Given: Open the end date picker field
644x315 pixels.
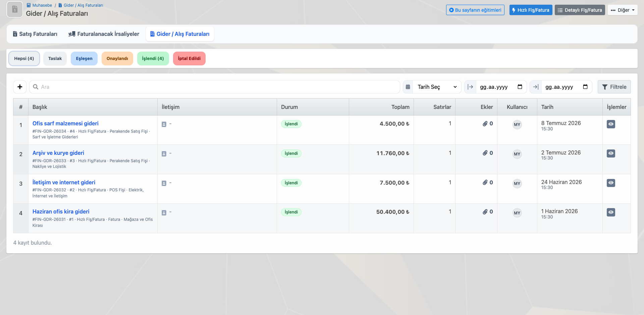Looking at the screenshot, I should [566, 87].
